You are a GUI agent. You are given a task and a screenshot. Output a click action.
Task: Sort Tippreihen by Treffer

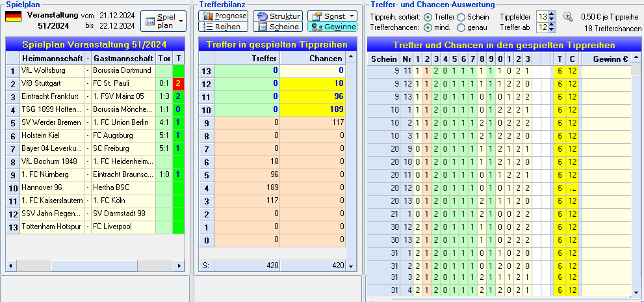point(428,18)
